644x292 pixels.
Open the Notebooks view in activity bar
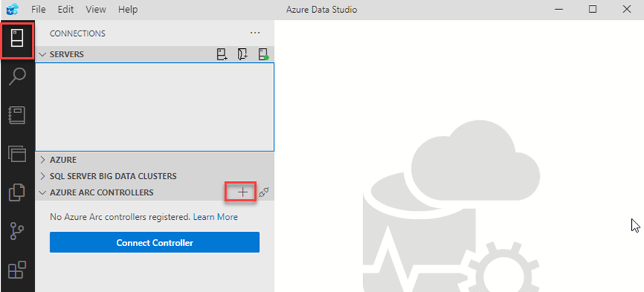17,115
